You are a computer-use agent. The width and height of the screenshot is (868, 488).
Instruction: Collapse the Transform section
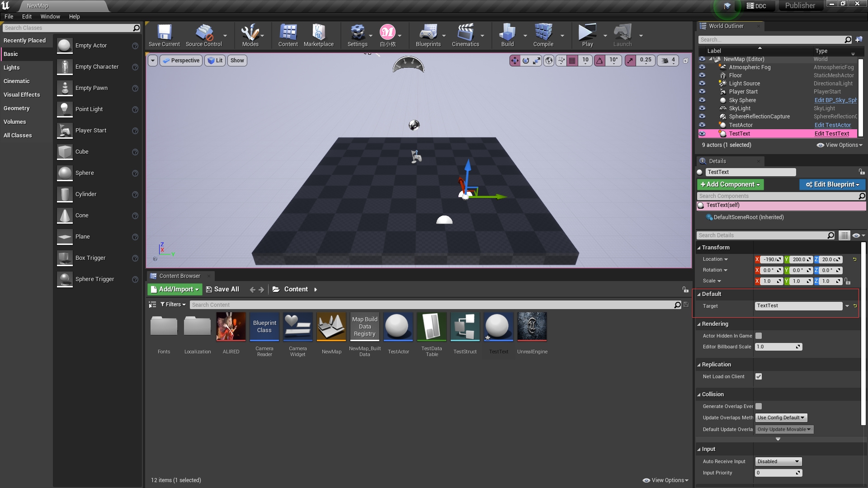coord(699,248)
